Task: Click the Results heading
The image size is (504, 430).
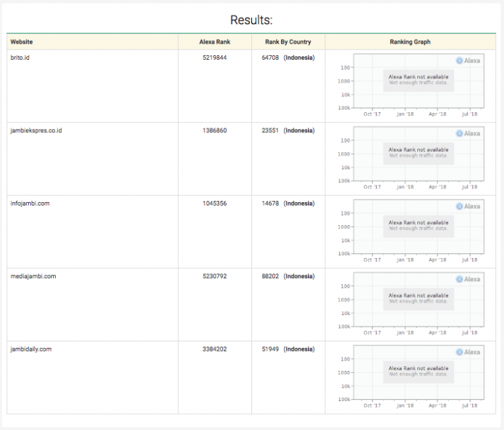Action: click(x=251, y=20)
